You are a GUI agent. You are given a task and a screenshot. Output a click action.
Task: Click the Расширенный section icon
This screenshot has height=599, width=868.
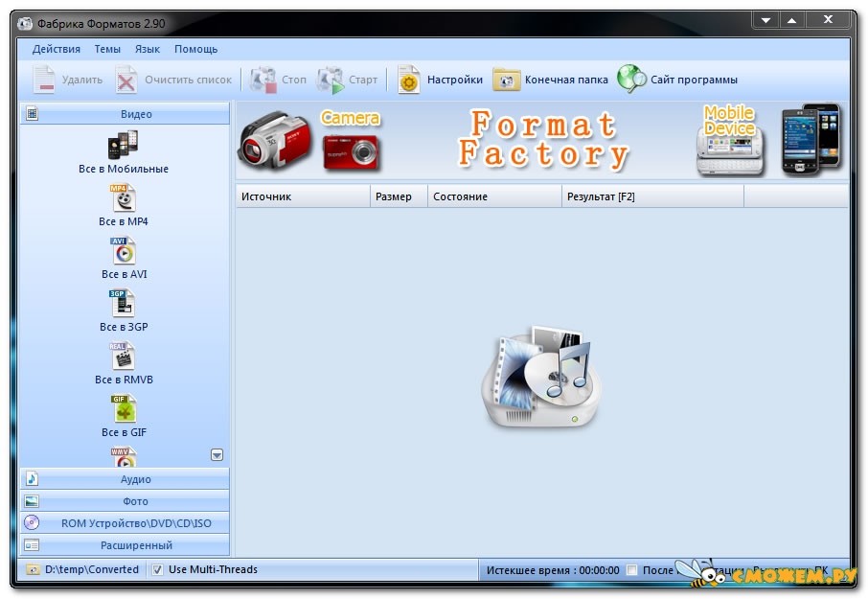pos(33,545)
